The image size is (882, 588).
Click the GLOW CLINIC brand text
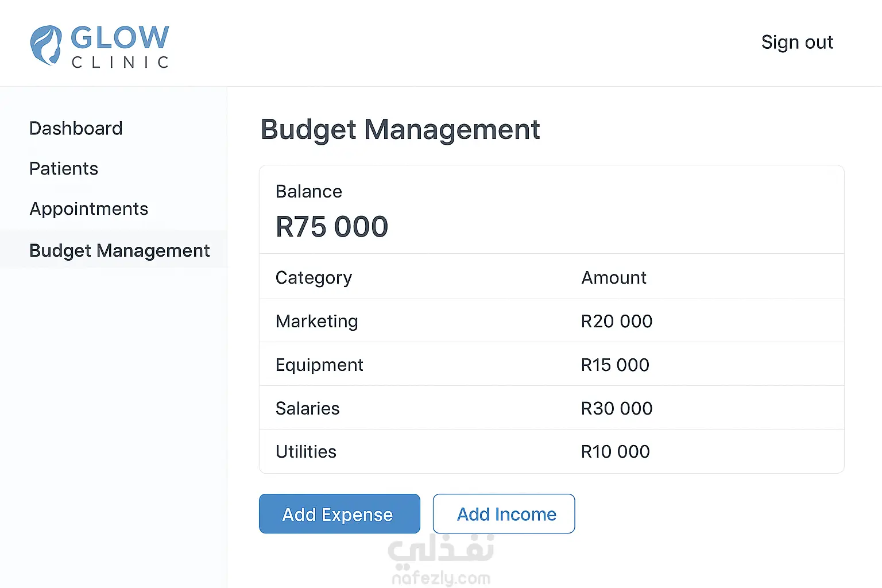tap(120, 47)
